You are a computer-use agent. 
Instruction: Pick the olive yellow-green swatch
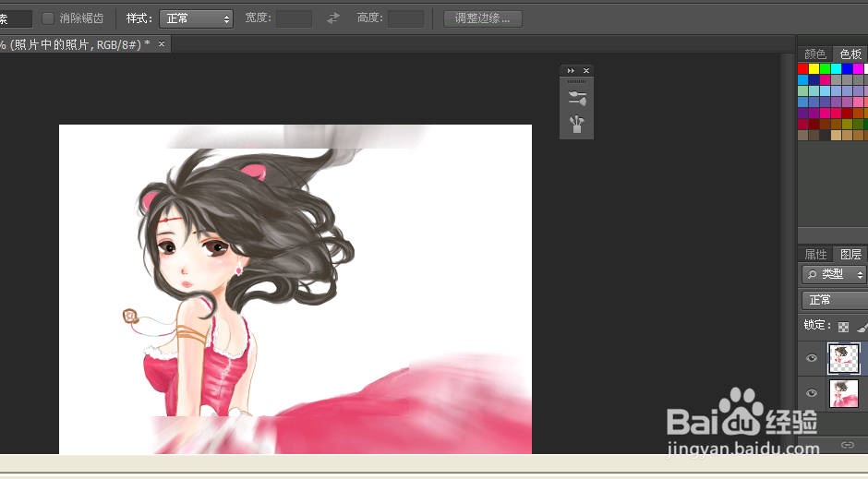847,124
